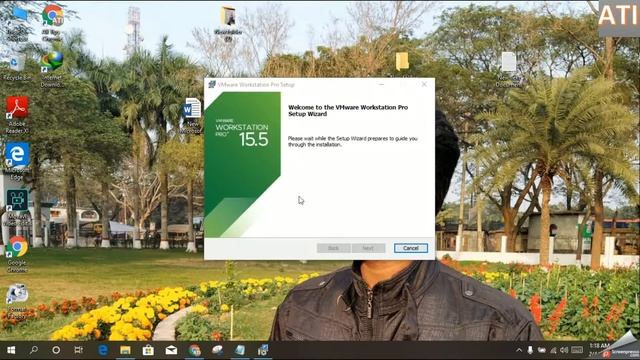
Task: Open the volume control tray icon
Action: point(564,350)
